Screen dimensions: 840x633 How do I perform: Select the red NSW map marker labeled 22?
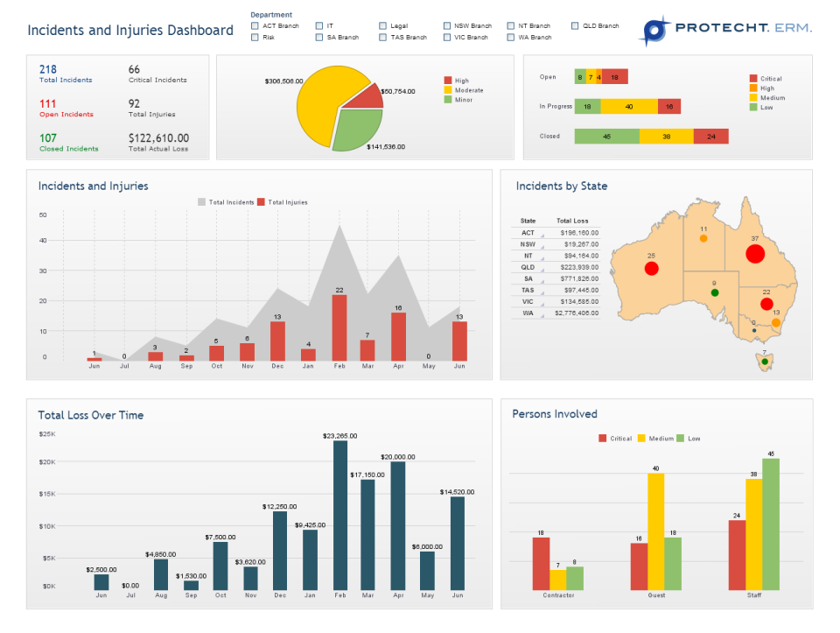766,304
